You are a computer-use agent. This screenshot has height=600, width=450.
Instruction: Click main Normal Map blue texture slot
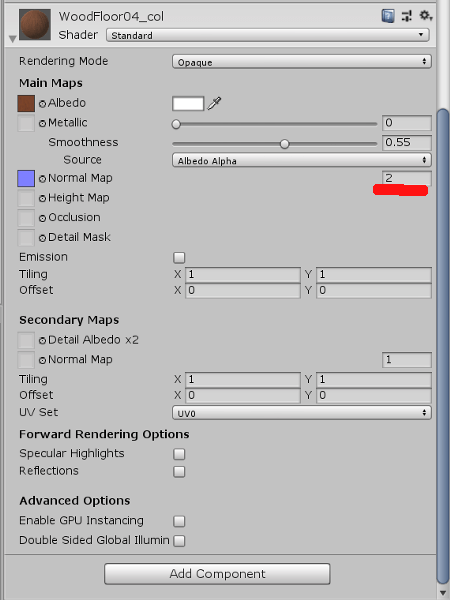click(26, 179)
